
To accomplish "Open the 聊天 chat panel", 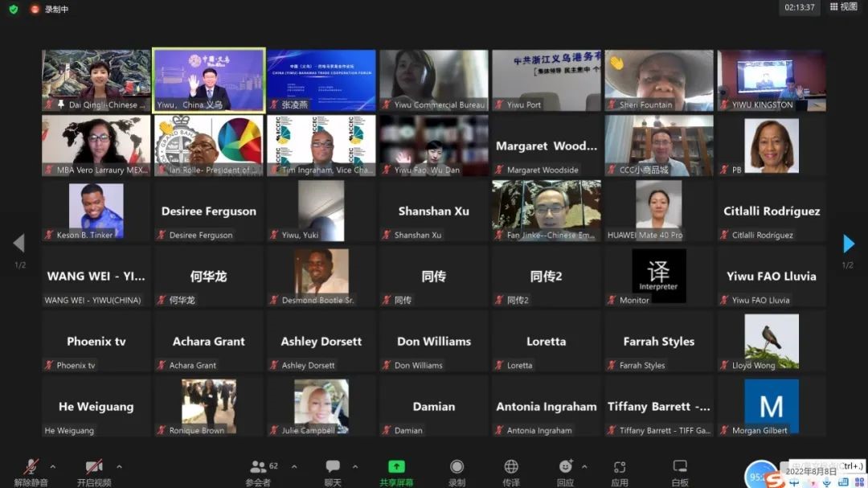I will (333, 473).
